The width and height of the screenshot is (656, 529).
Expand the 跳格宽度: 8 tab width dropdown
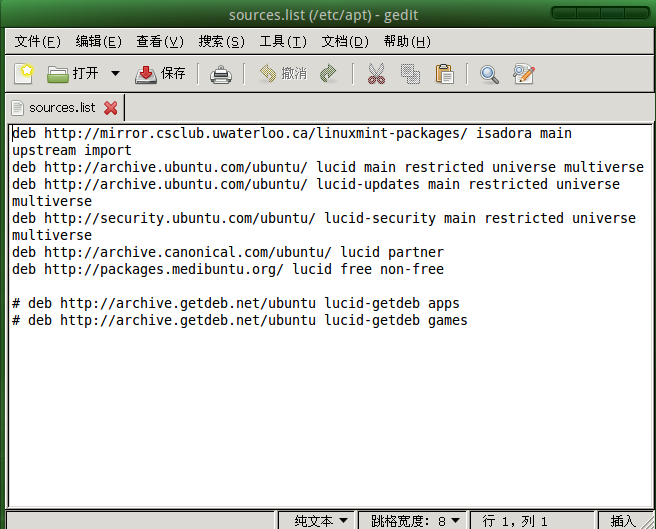[415, 521]
